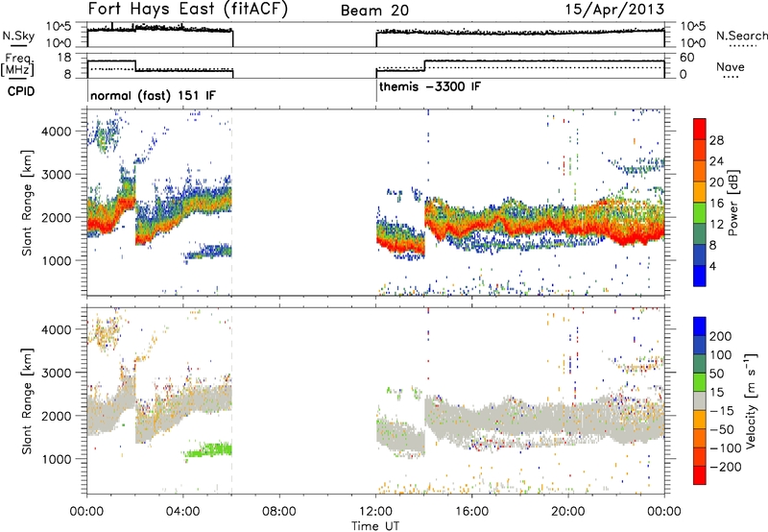Click the '28' power colorbar tick
768x532 pixels.
(716, 140)
